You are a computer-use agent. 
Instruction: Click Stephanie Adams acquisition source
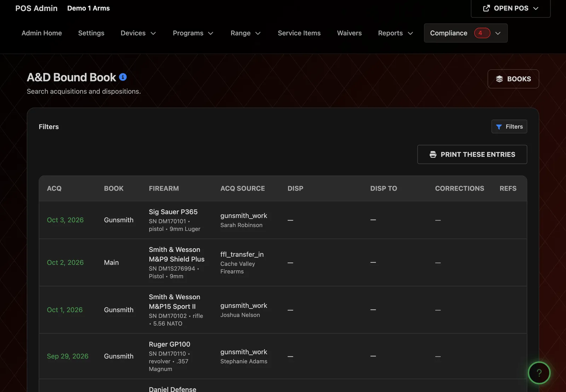pyautogui.click(x=244, y=361)
